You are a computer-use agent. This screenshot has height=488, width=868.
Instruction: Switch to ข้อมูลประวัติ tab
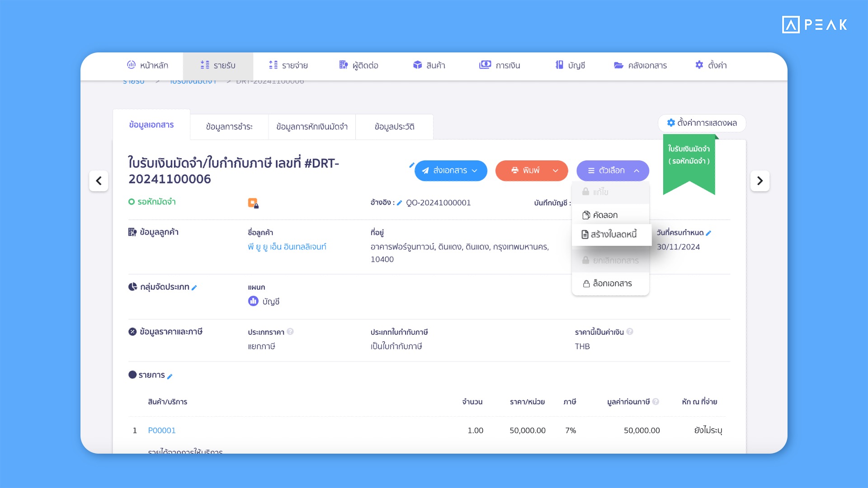[394, 127]
